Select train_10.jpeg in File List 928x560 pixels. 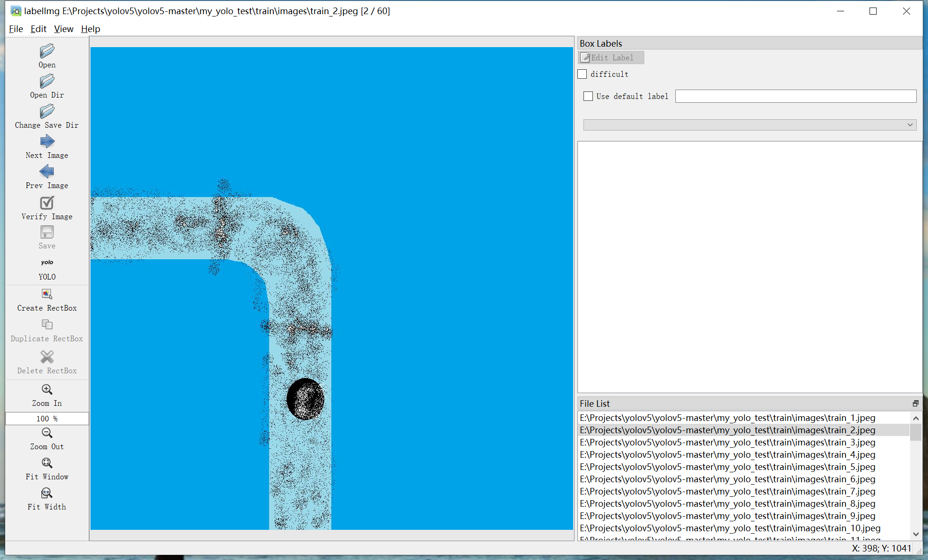pos(744,528)
